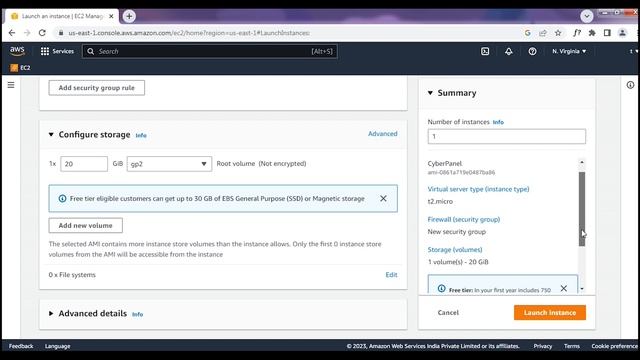Click the site lock icon in address bar
640x360 pixels.
[x=61, y=33]
